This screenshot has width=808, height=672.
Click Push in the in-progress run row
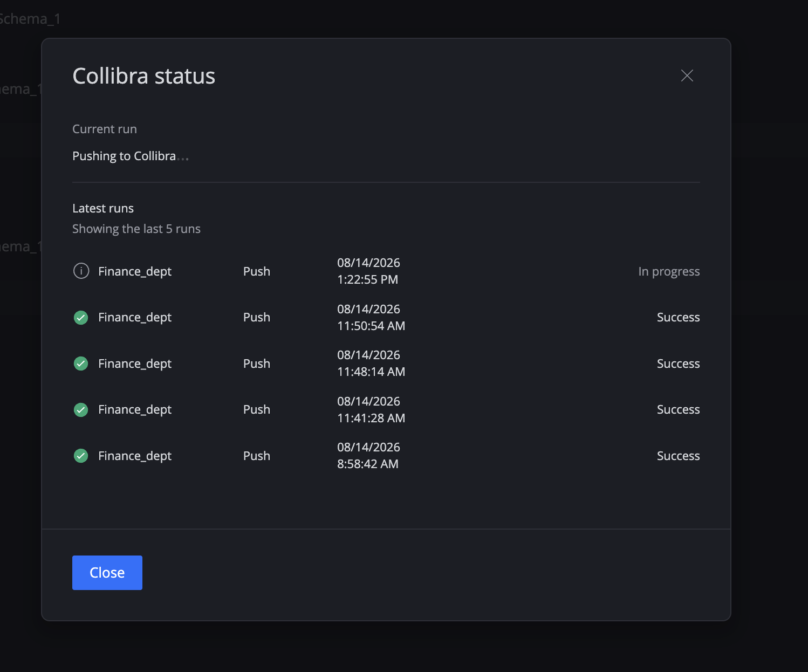pos(257,271)
